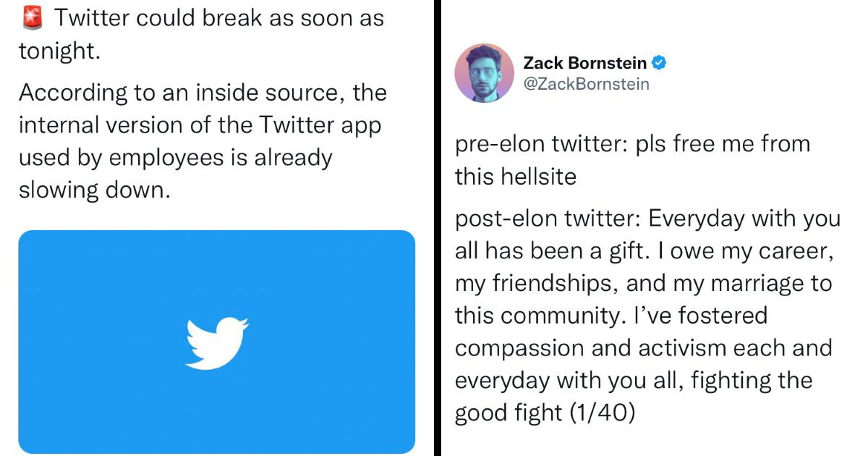Click the Zack Bornstein display name
The image size is (868, 456).
point(585,64)
